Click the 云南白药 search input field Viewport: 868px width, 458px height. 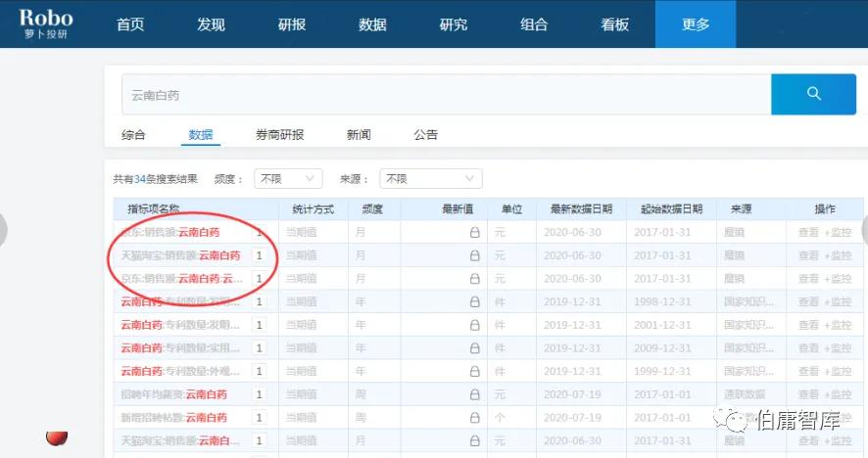tap(446, 95)
